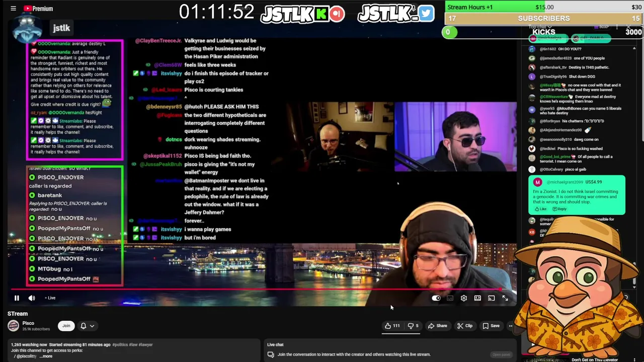The width and height of the screenshot is (644, 362).
Task: Click the @TrueDignity96 purple L avatar
Action: pos(532,76)
